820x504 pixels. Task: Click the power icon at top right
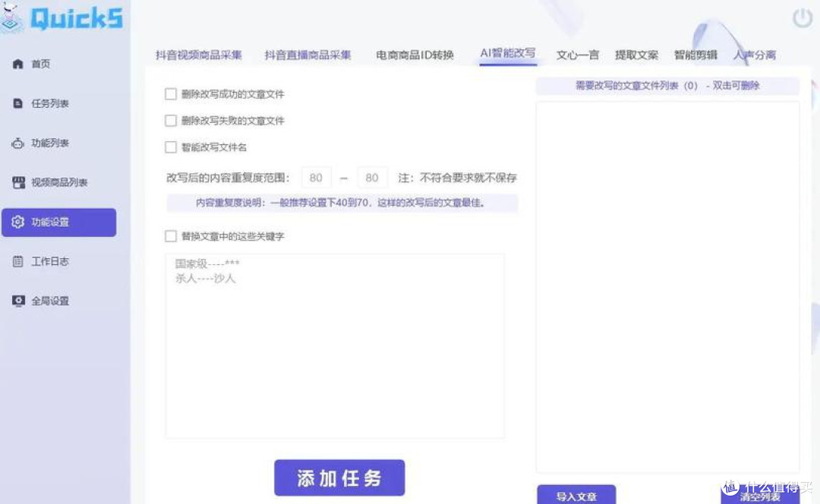803,17
